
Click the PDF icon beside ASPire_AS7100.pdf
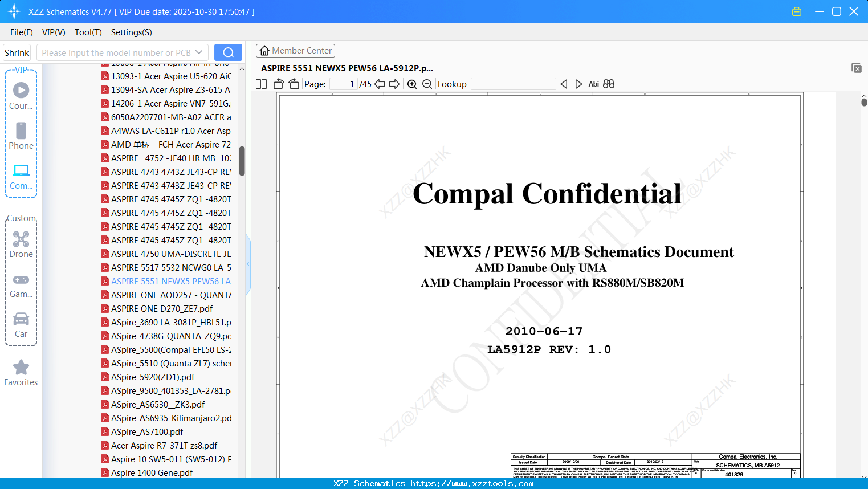(105, 431)
